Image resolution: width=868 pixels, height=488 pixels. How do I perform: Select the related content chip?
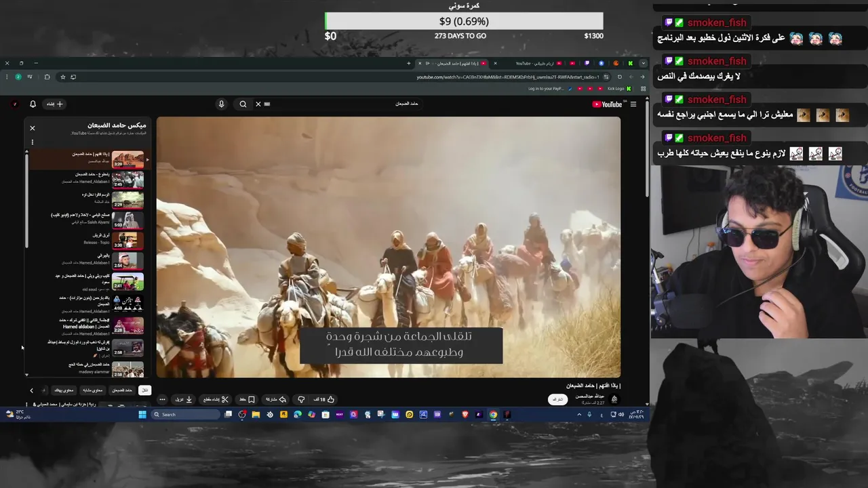point(93,390)
